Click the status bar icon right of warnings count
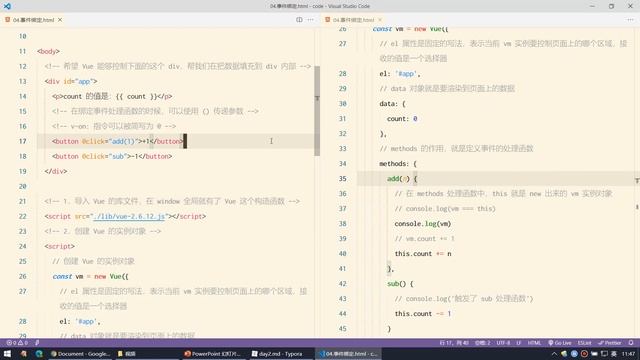 pos(37,343)
